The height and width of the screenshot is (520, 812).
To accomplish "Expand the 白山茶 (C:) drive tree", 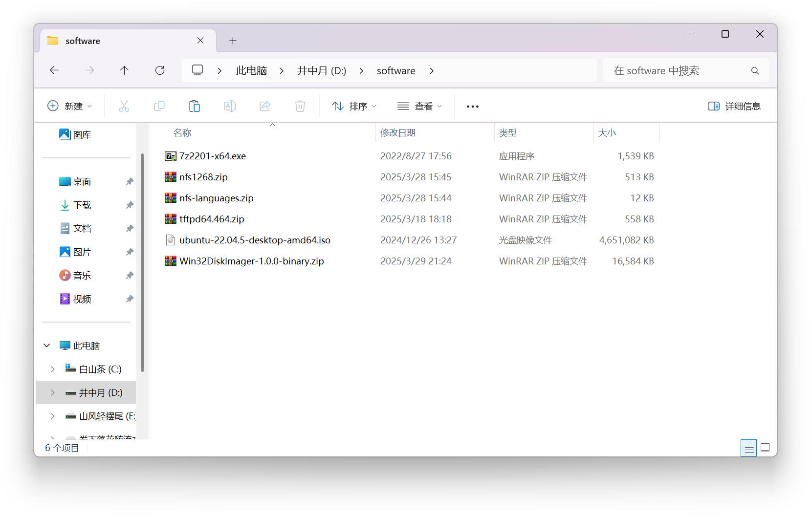I will click(53, 369).
